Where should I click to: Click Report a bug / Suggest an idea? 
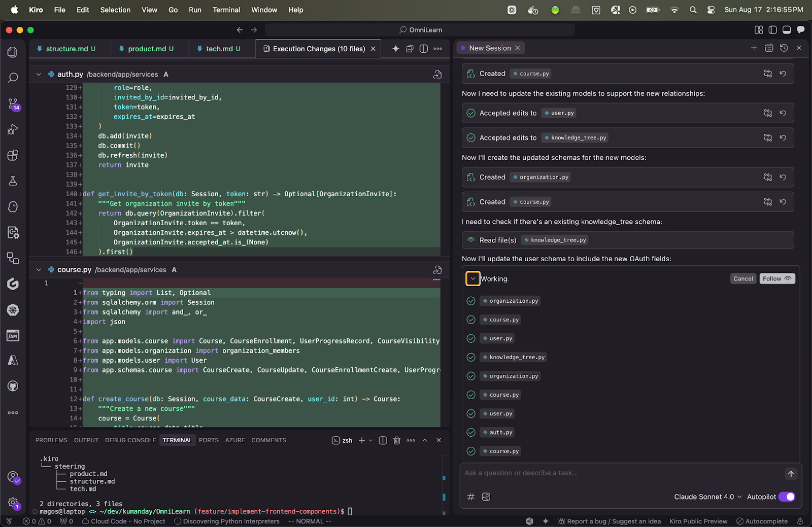click(609, 521)
